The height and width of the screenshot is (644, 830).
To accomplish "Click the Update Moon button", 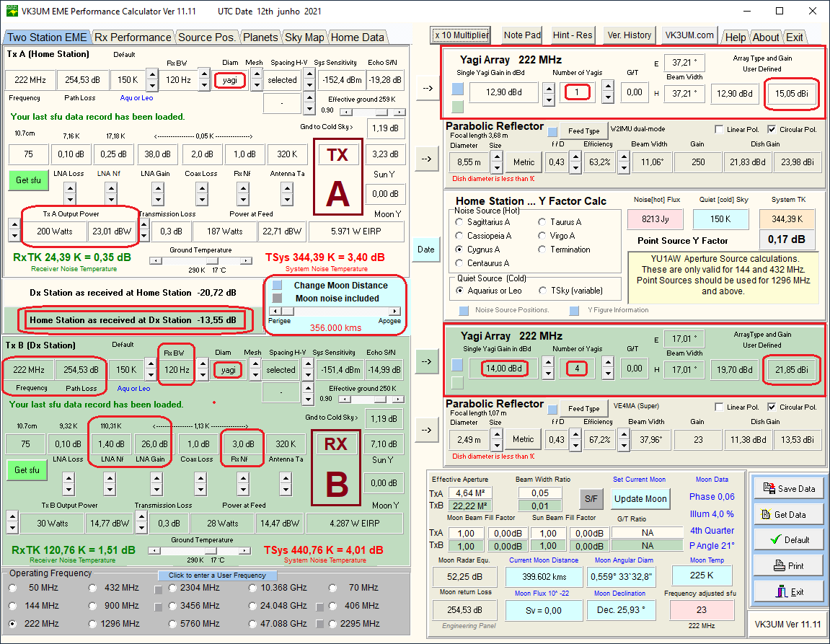I will click(640, 499).
